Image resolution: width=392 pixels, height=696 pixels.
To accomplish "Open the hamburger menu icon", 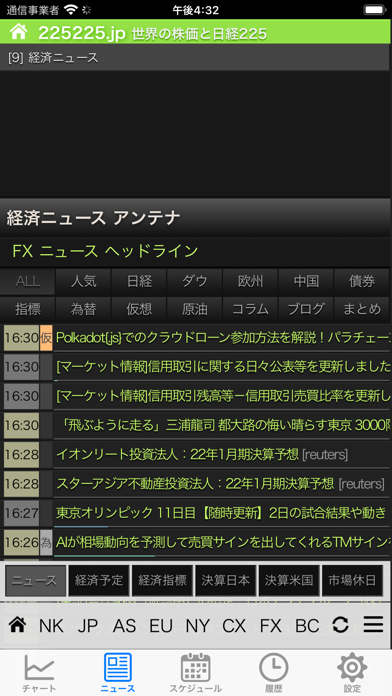I will click(x=373, y=625).
